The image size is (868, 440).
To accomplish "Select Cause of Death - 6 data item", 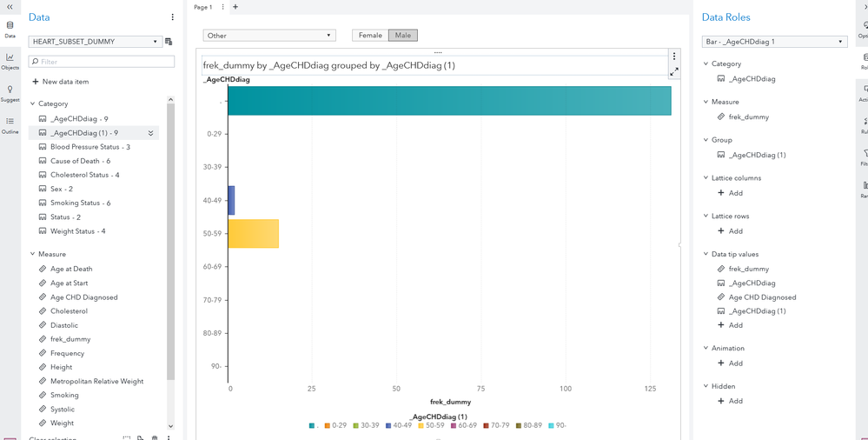I will (80, 161).
